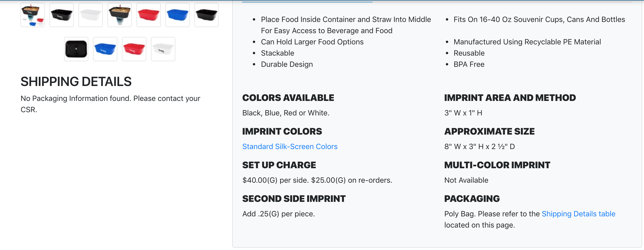Viewport: 644px width, 250px height.
Task: Open the thumbnail of food-filled tray on cup only
Action: pyautogui.click(x=119, y=15)
